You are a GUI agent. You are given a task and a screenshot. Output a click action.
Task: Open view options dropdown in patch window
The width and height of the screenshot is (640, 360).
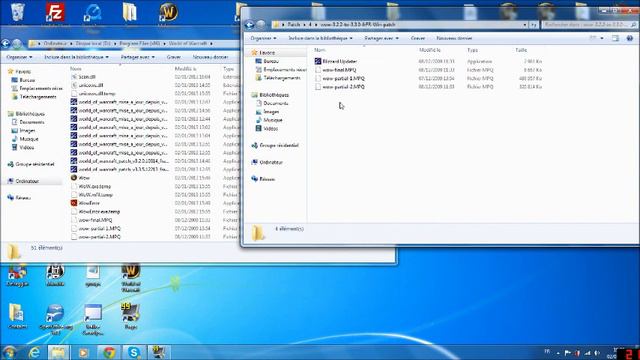[602, 38]
